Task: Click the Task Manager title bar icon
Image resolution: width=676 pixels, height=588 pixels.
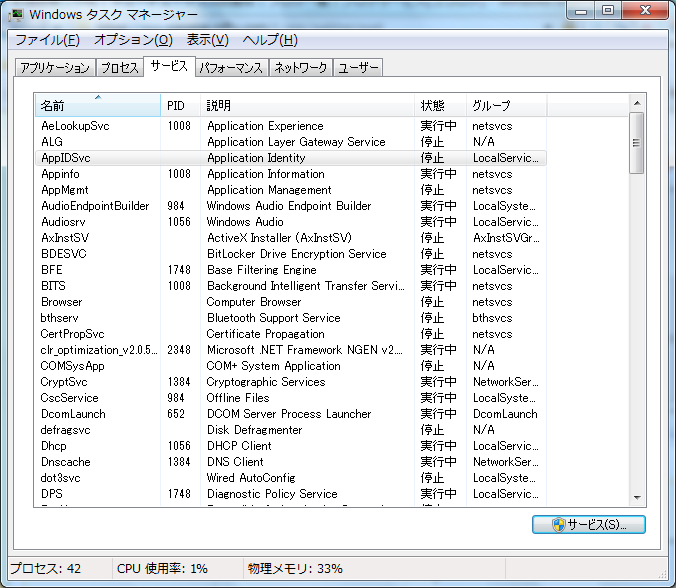Action: click(16, 15)
